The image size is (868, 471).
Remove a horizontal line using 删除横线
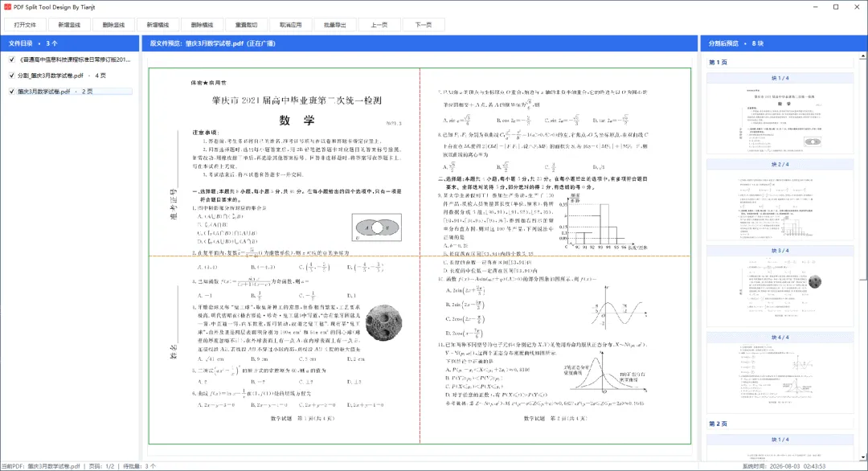[202, 25]
